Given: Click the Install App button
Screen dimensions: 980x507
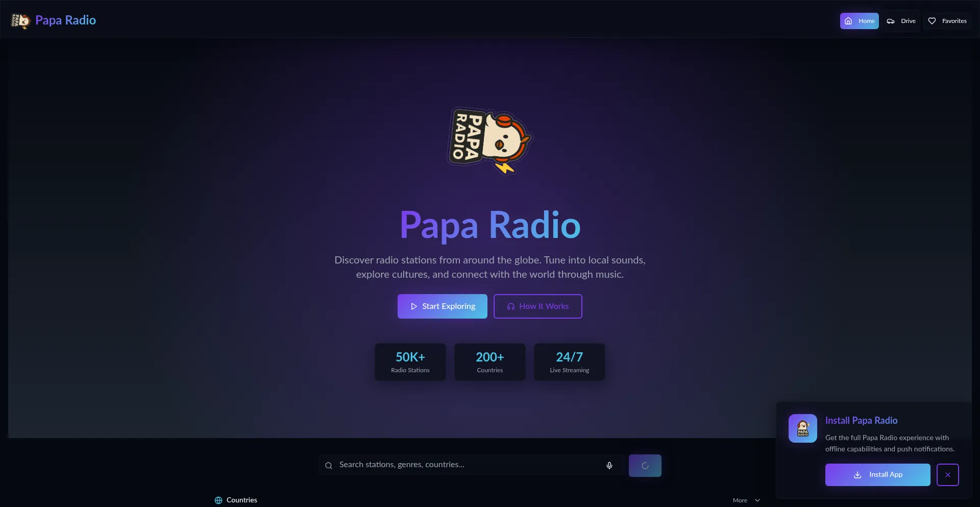Looking at the screenshot, I should pos(878,475).
